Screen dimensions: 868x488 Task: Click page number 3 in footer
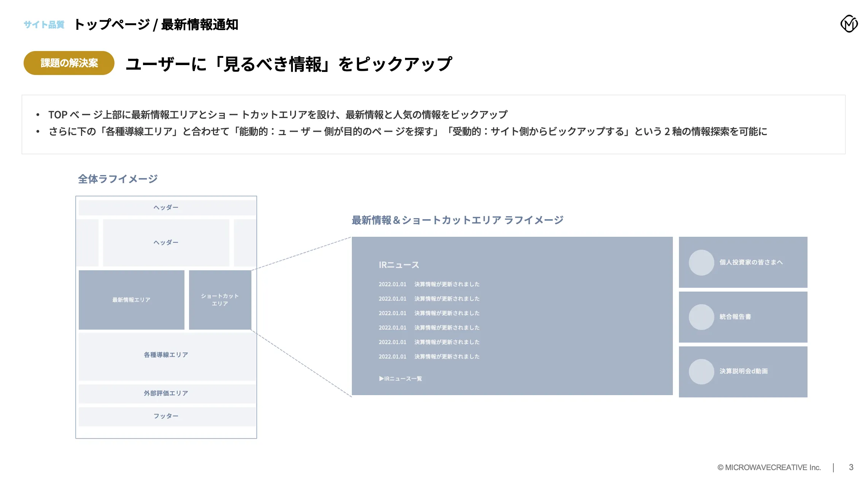click(851, 467)
